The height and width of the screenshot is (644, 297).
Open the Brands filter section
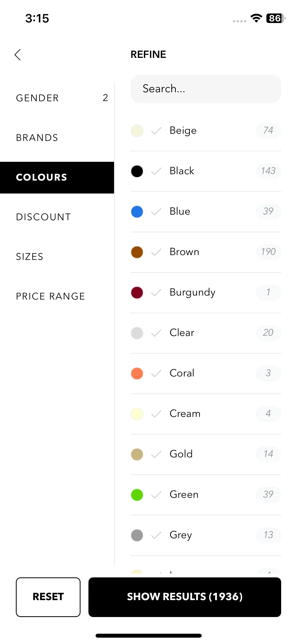pyautogui.click(x=57, y=138)
